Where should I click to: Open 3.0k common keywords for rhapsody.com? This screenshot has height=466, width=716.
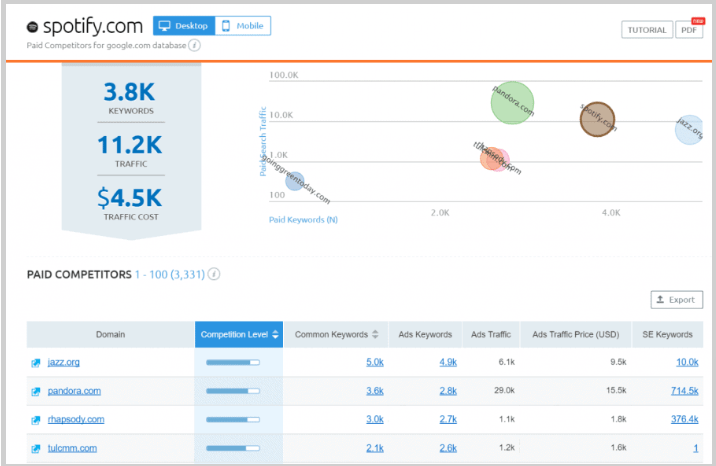pos(375,419)
